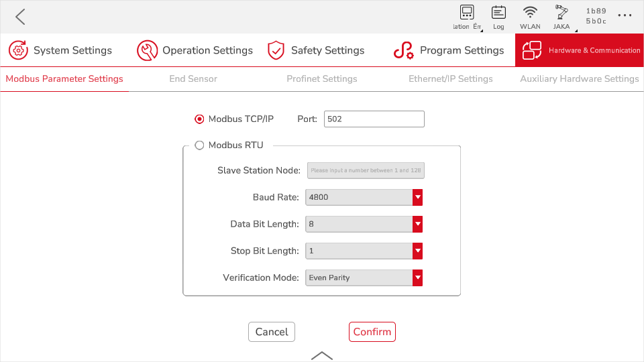The image size is (644, 362).
Task: Open the Verification Mode dropdown
Action: tap(417, 278)
